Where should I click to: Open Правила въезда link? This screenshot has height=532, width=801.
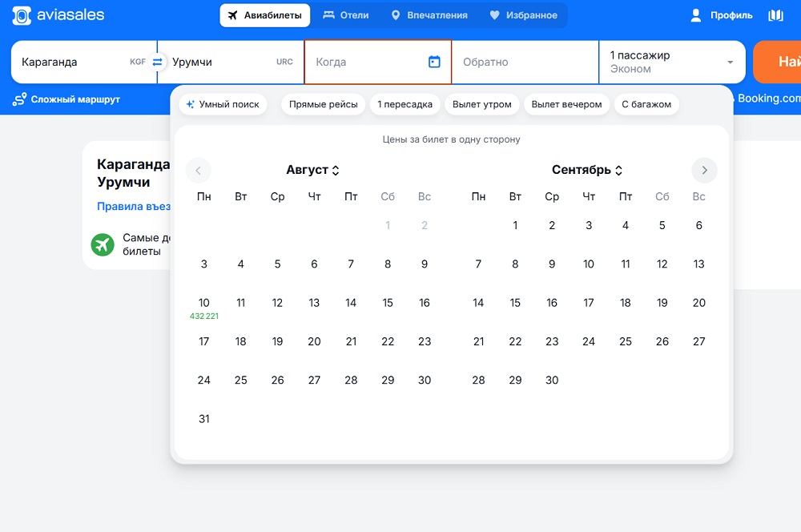tap(134, 207)
